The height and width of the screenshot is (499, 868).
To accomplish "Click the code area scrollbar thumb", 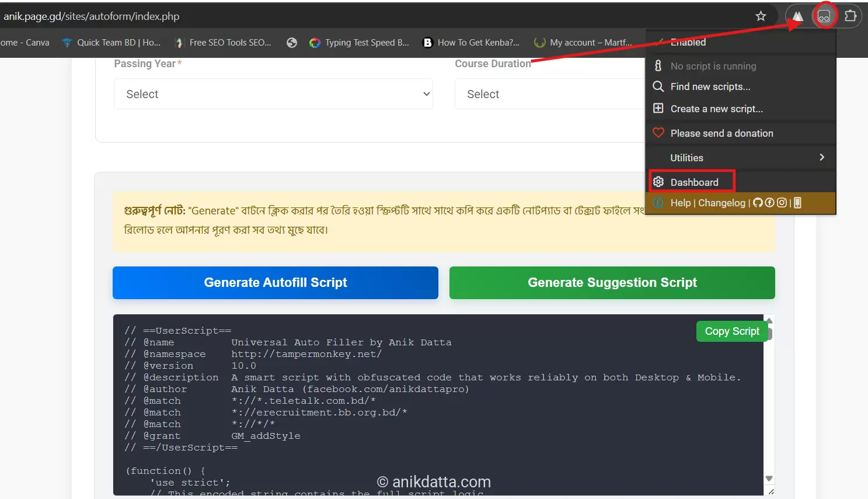I will click(769, 334).
